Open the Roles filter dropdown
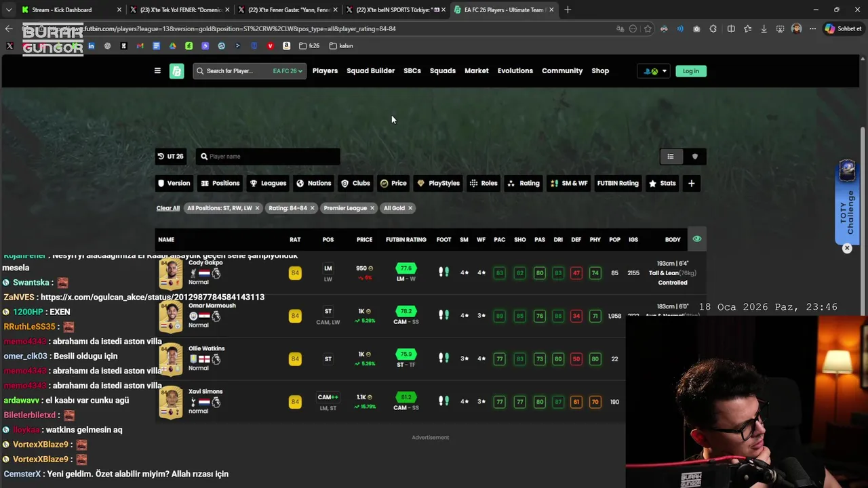The width and height of the screenshot is (868, 488). pyautogui.click(x=484, y=183)
